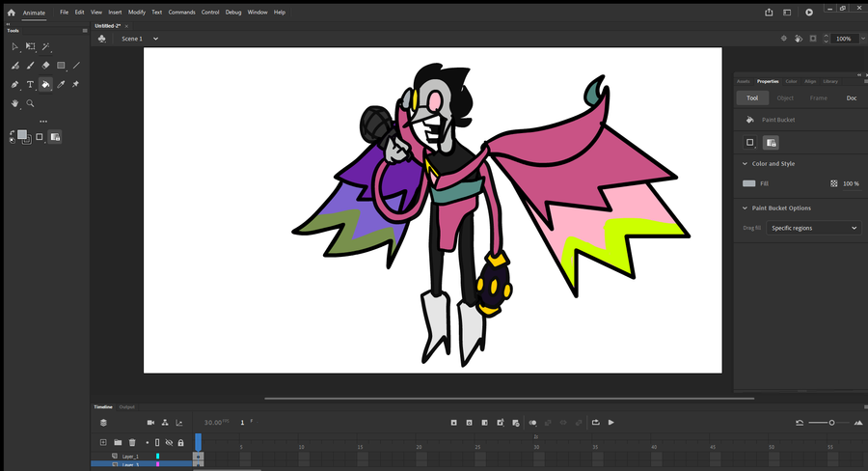Screen dimensions: 868x471
Task: Select the Magic Wand tool
Action: (46, 47)
